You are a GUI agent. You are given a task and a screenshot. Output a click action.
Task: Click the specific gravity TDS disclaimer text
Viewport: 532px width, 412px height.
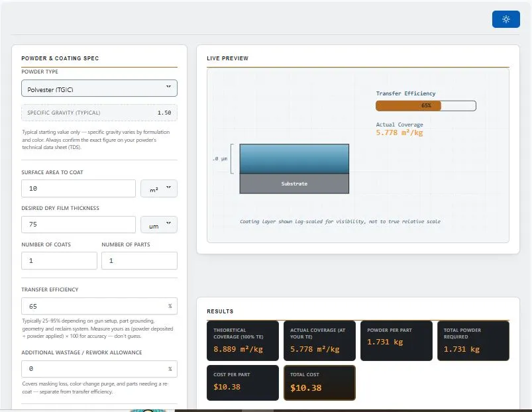pos(96,140)
